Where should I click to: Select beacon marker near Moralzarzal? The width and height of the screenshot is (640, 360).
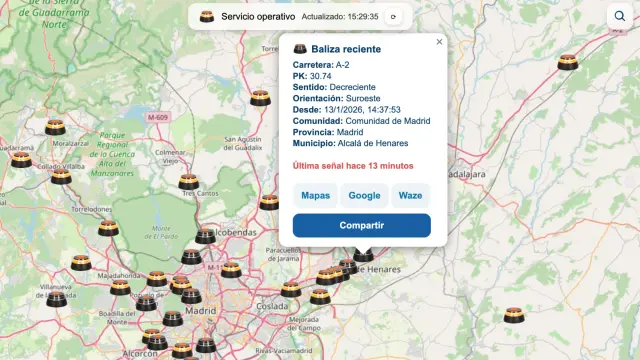click(55, 127)
